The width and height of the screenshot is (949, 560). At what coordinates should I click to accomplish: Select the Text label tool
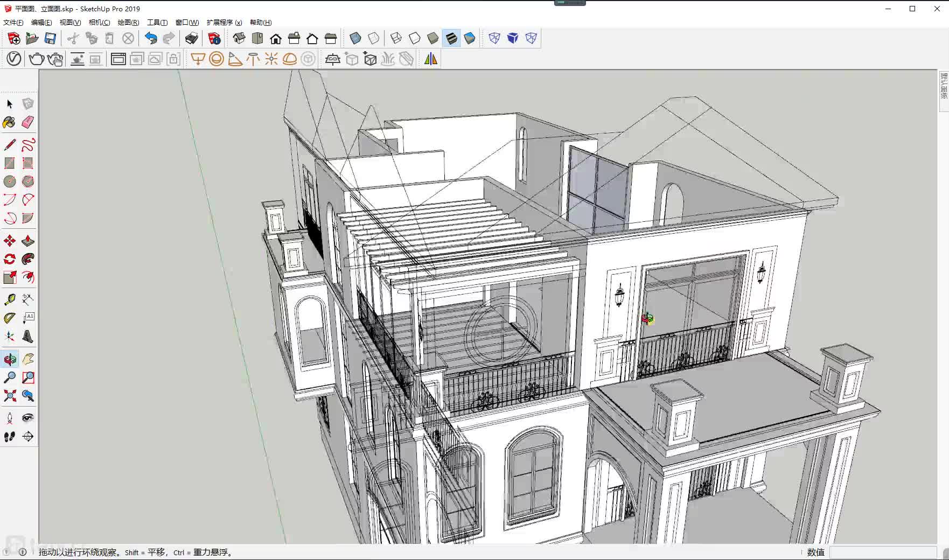(x=28, y=318)
